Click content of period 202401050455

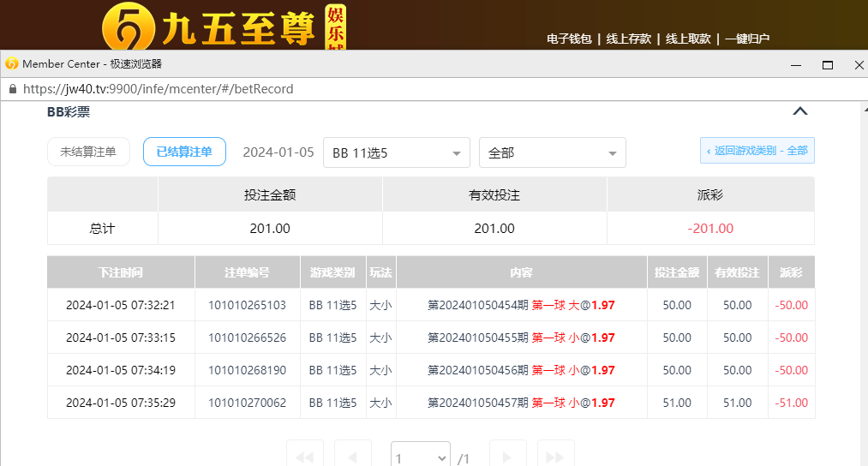(521, 338)
